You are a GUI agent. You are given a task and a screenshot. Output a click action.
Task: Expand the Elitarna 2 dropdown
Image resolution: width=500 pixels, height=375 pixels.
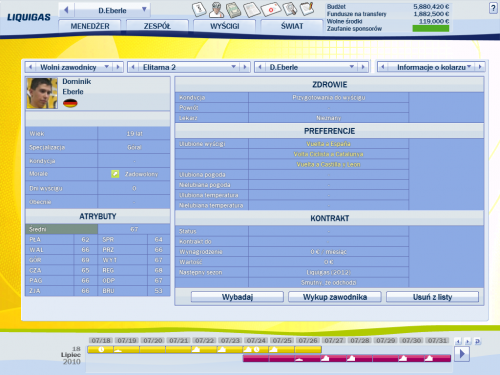pos(234,67)
